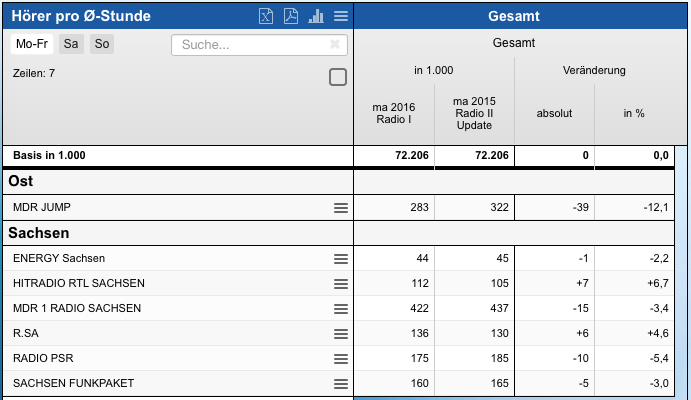
Task: Click SACHSEN FUNKPAKET percent change -3,0
Action: coord(659,383)
